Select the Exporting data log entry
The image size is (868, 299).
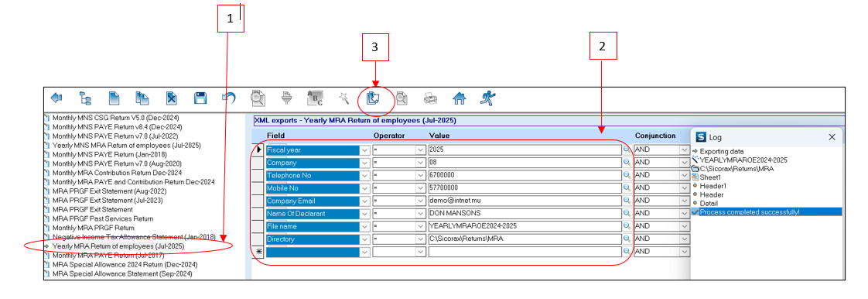coord(723,151)
